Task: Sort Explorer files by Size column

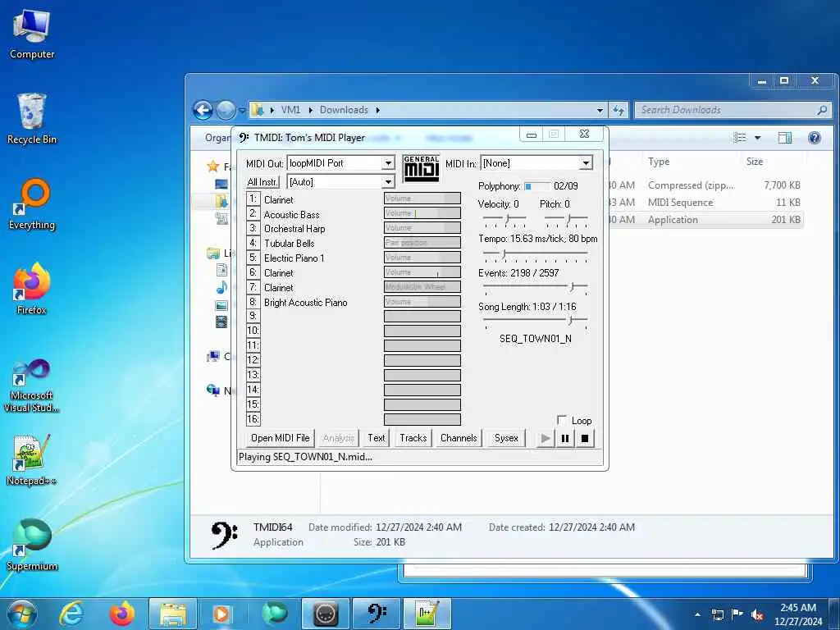Action: pos(755,162)
